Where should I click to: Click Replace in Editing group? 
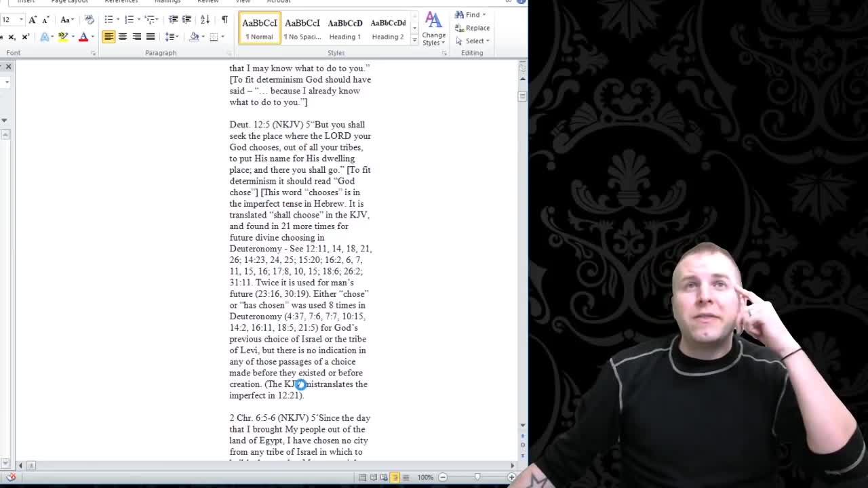(x=473, y=28)
